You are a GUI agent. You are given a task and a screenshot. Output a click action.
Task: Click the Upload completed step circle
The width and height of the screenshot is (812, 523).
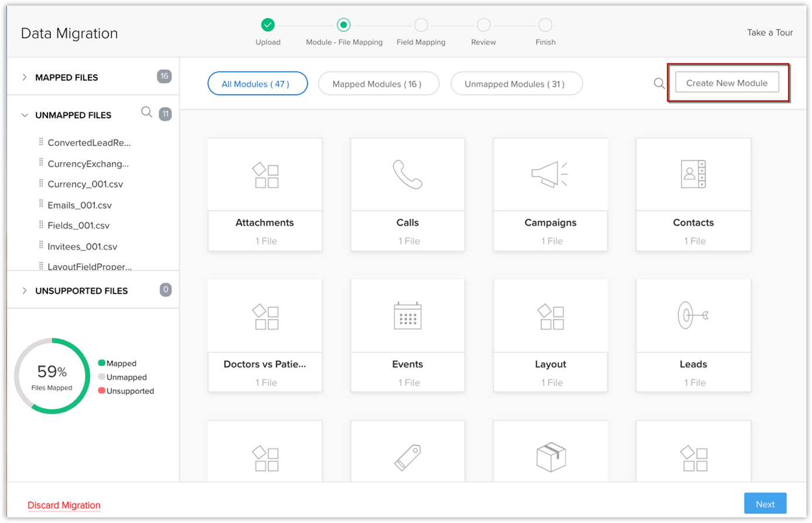268,25
